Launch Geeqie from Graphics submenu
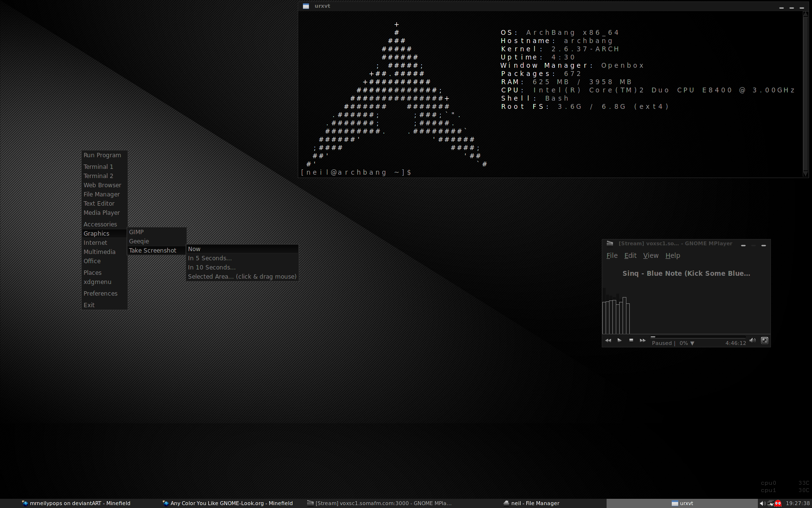The image size is (812, 508). point(157,241)
